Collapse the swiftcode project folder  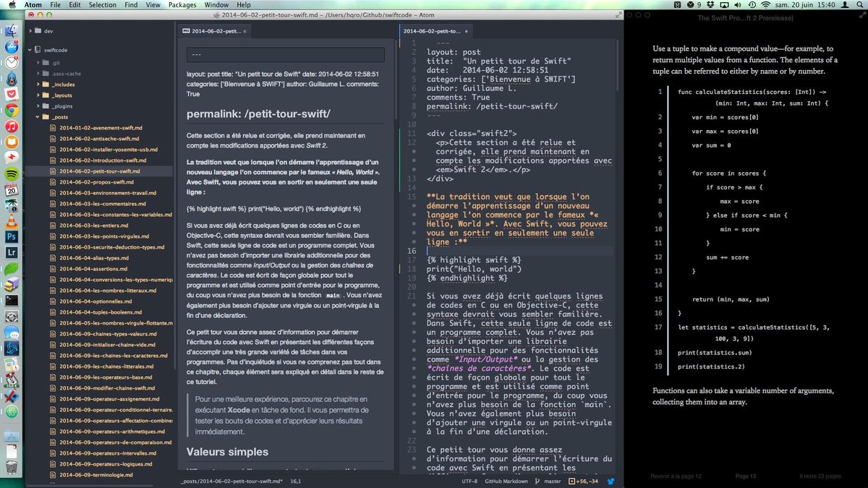pyautogui.click(x=30, y=50)
